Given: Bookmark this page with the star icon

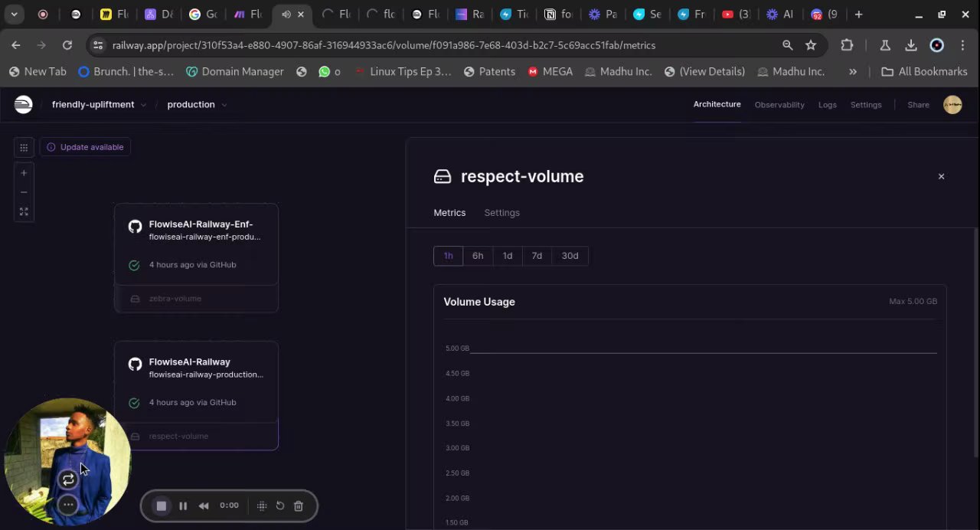Looking at the screenshot, I should click(811, 45).
